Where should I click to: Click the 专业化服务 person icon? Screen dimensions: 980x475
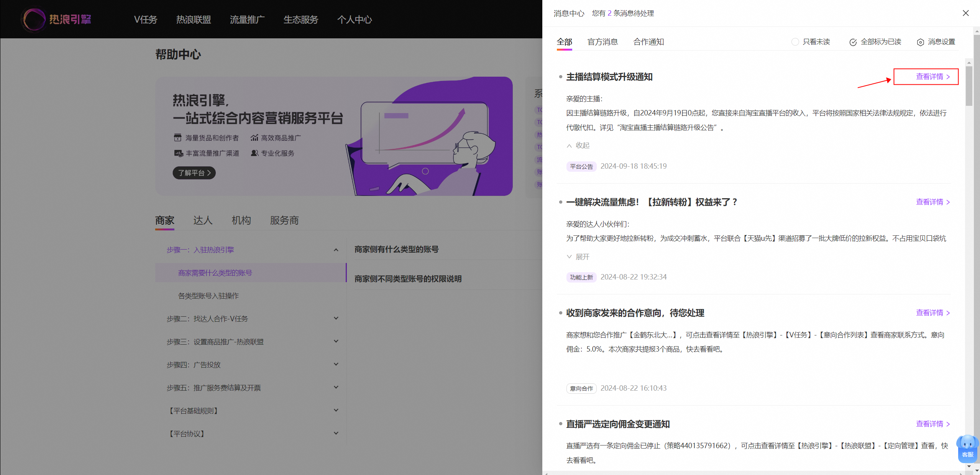coord(254,153)
